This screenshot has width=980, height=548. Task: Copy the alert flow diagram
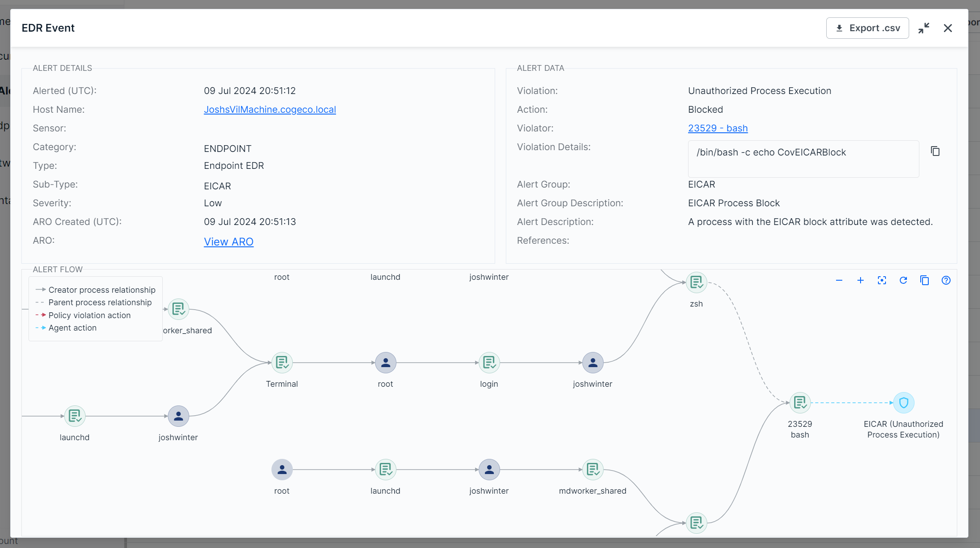point(925,280)
